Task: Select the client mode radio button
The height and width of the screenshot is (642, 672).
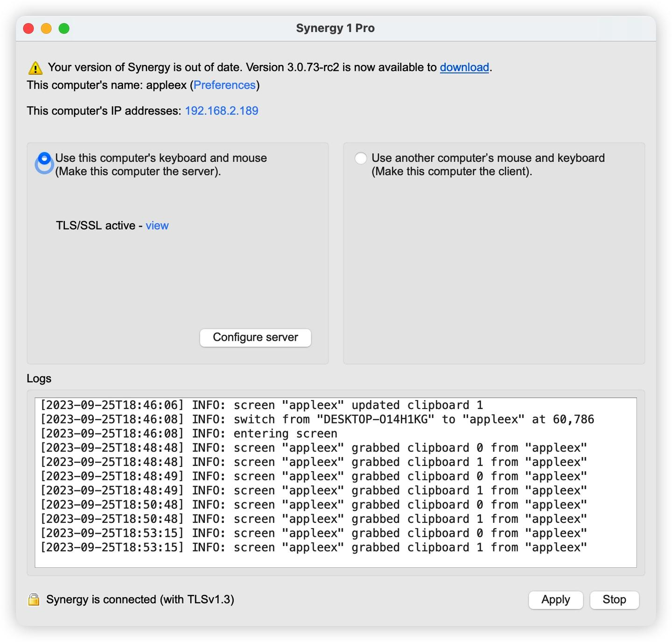Action: tap(361, 158)
